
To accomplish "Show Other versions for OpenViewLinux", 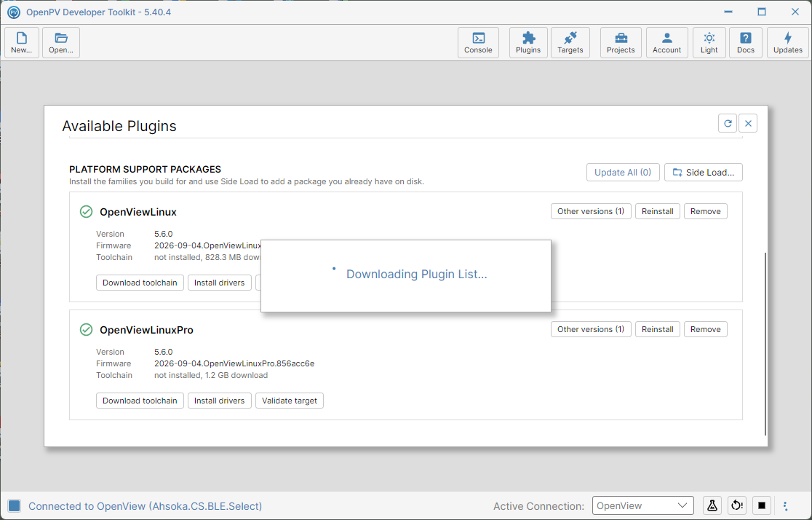I will pos(591,211).
